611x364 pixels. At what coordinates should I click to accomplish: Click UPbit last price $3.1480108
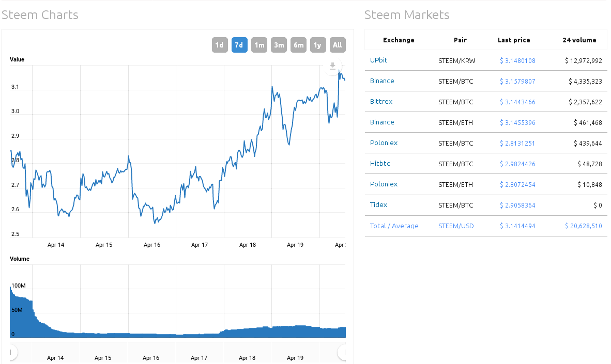click(x=517, y=61)
